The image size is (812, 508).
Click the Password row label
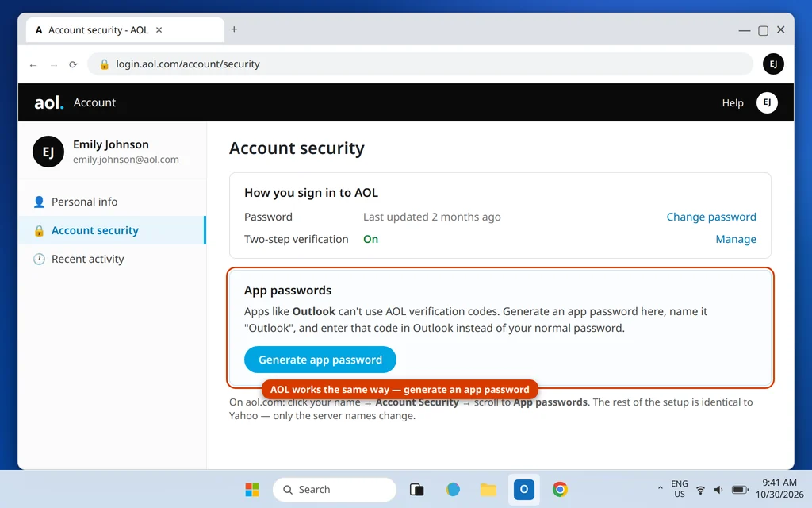268,217
